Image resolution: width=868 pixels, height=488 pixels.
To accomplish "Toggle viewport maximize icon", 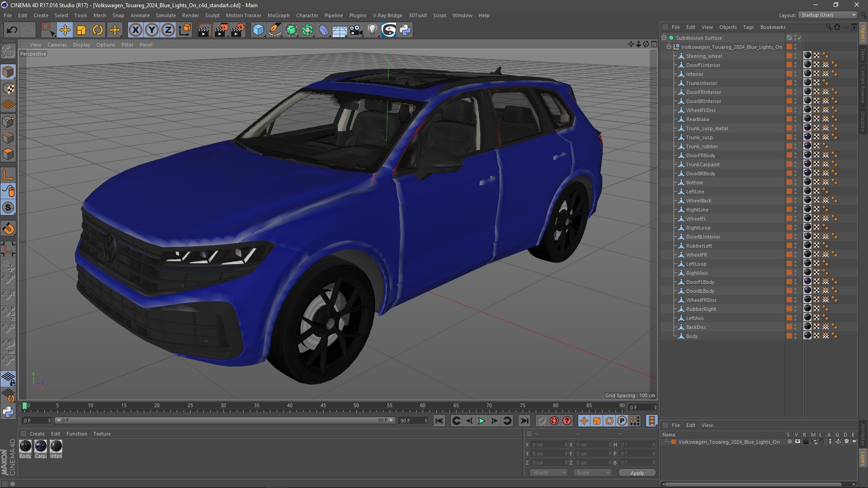I will click(x=654, y=44).
